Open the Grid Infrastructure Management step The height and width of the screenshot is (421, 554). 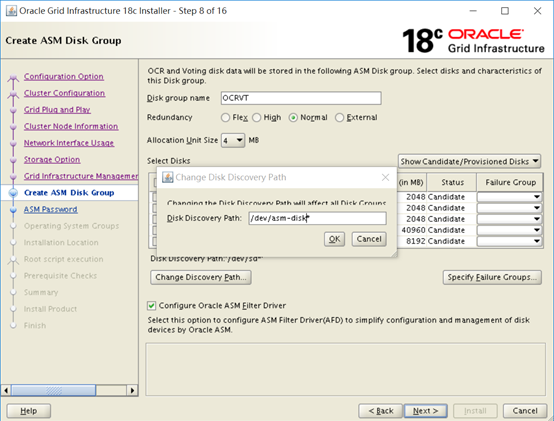point(81,176)
